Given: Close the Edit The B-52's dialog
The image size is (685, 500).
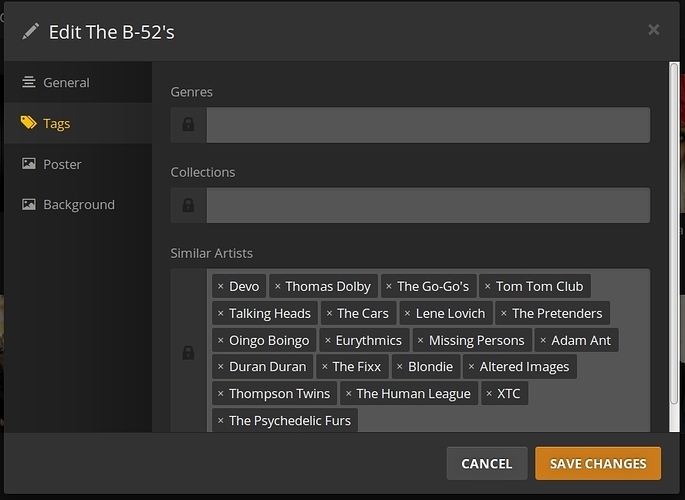Looking at the screenshot, I should (x=654, y=30).
